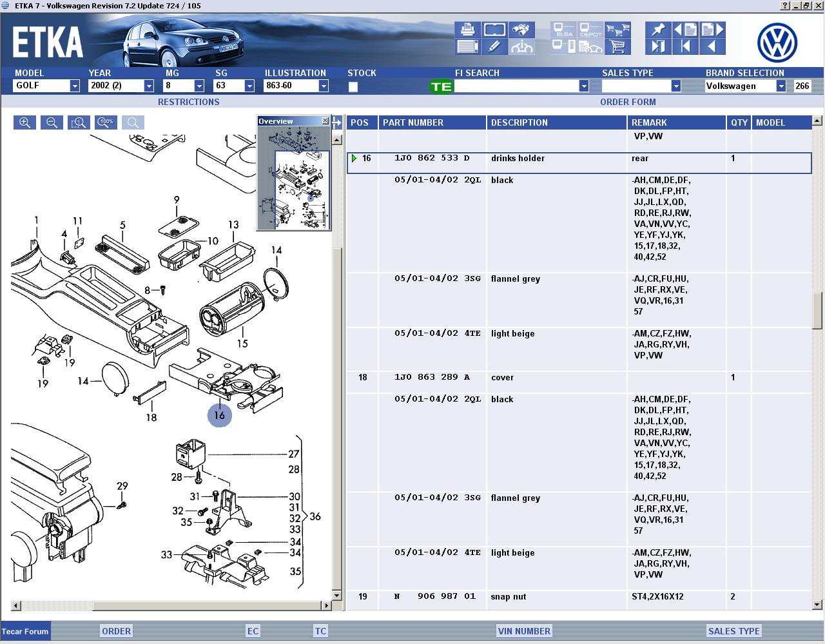
Task: Open the single shopping cart icon
Action: (x=617, y=46)
